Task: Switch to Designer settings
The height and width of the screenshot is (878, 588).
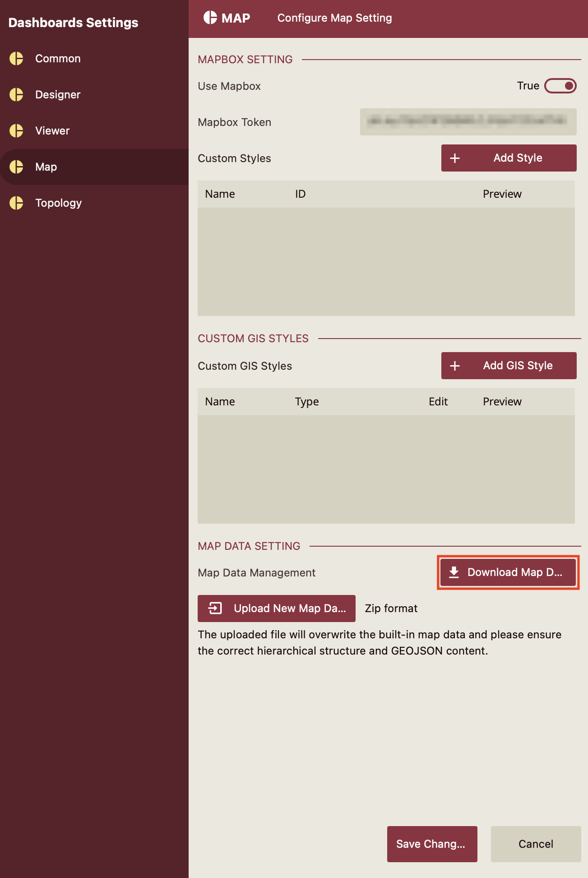Action: [58, 95]
